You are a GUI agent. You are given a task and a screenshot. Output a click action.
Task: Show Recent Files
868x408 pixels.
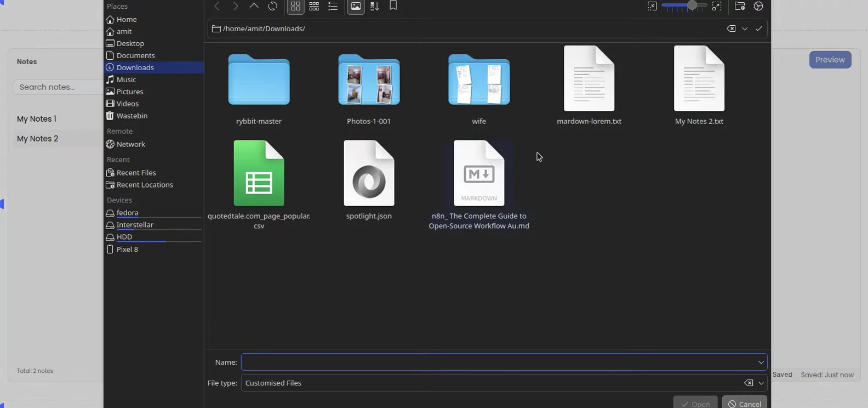tap(153, 173)
